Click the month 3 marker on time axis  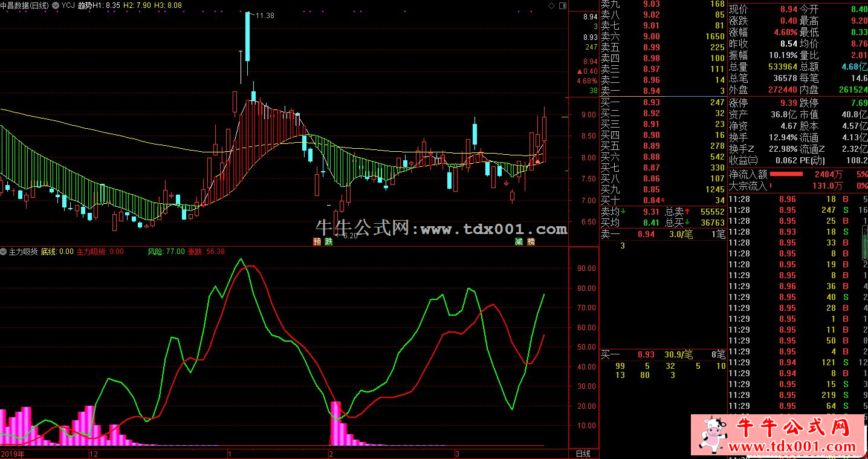coord(457,453)
